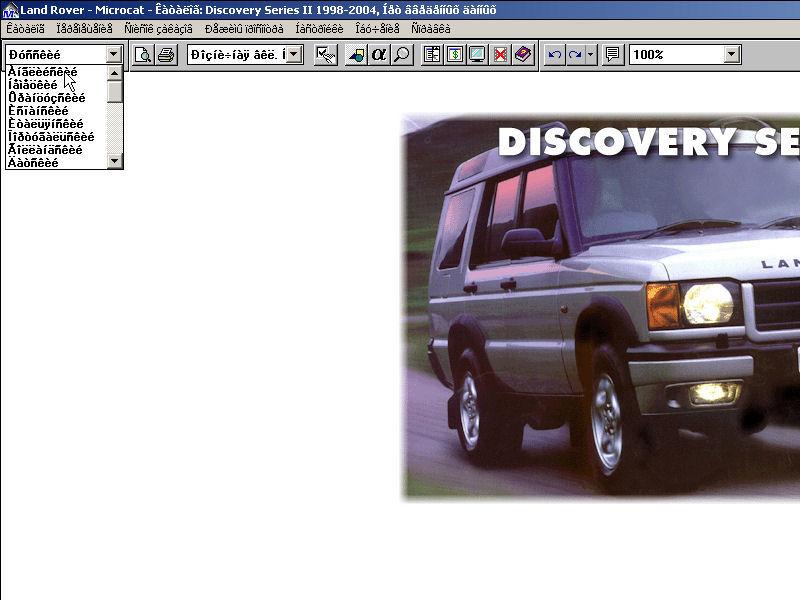
Task: Click the printer icon in the toolbar
Action: [x=166, y=54]
